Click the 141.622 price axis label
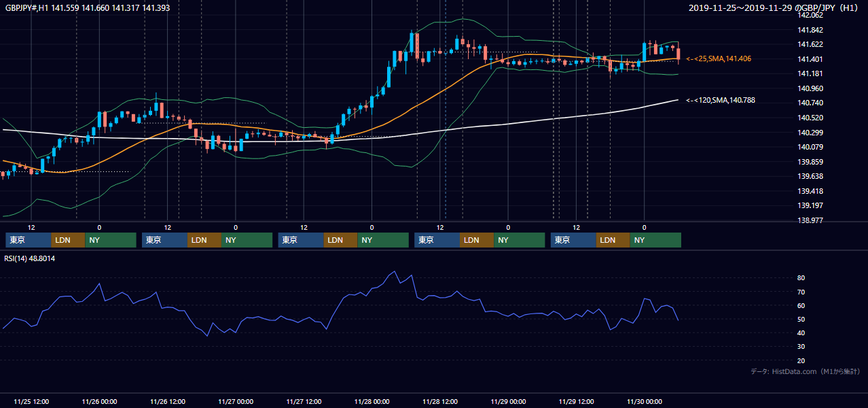 click(x=810, y=45)
